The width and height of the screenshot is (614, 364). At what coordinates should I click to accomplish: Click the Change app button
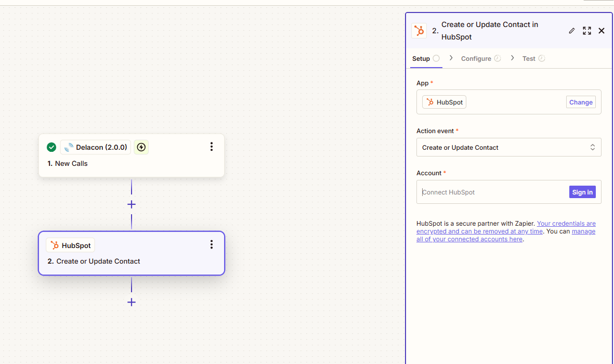(581, 102)
